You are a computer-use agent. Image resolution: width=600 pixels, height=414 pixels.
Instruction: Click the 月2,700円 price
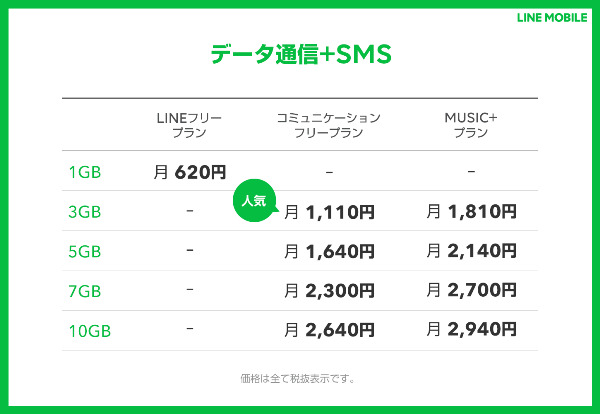471,290
